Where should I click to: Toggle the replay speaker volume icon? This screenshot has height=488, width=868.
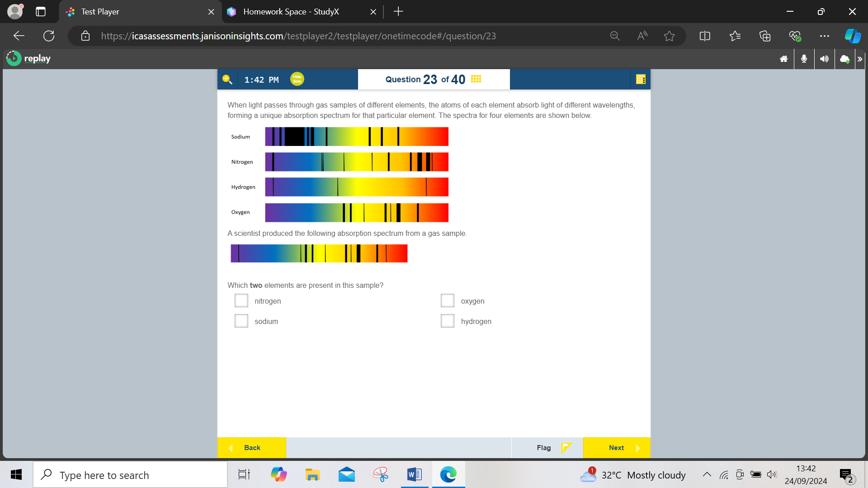coord(824,59)
